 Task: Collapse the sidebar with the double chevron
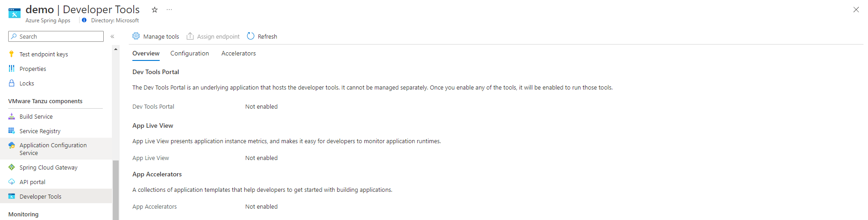[112, 36]
